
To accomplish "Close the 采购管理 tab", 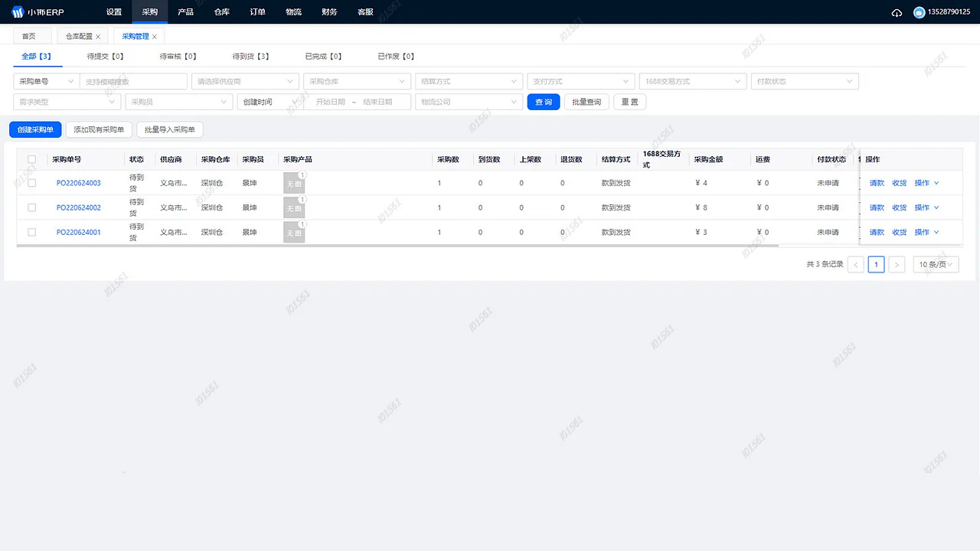I will tap(153, 35).
